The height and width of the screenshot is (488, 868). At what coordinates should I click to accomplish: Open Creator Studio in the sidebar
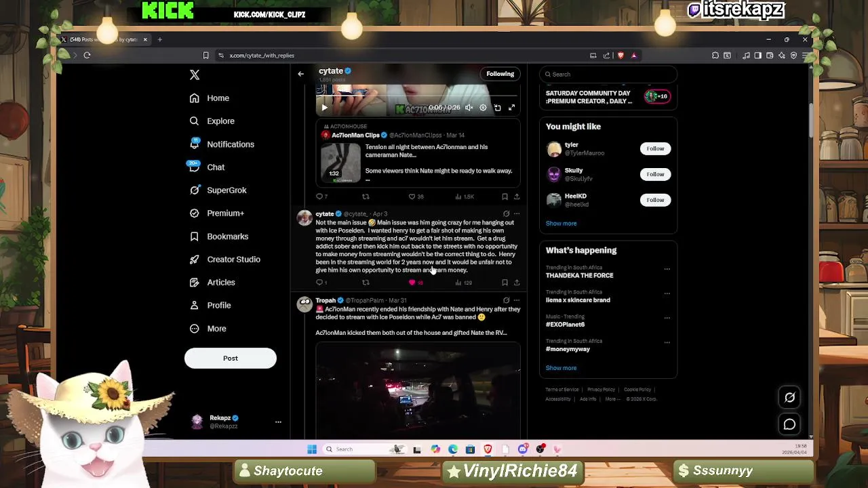(x=225, y=260)
